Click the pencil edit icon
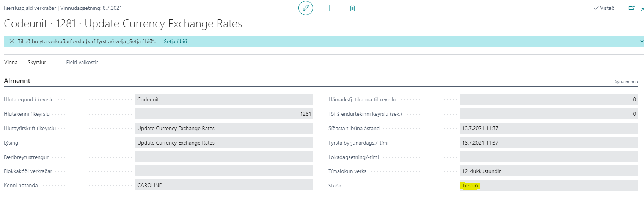This screenshot has height=206, width=644. pos(306,8)
